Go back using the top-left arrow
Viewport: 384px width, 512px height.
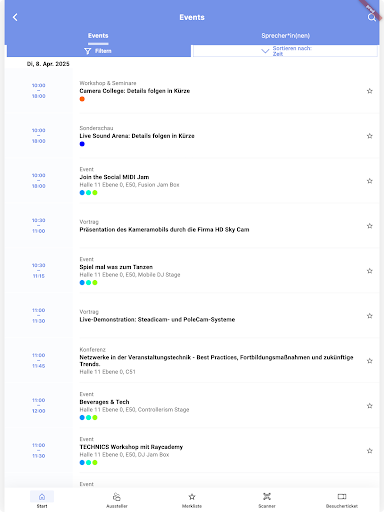(15, 17)
